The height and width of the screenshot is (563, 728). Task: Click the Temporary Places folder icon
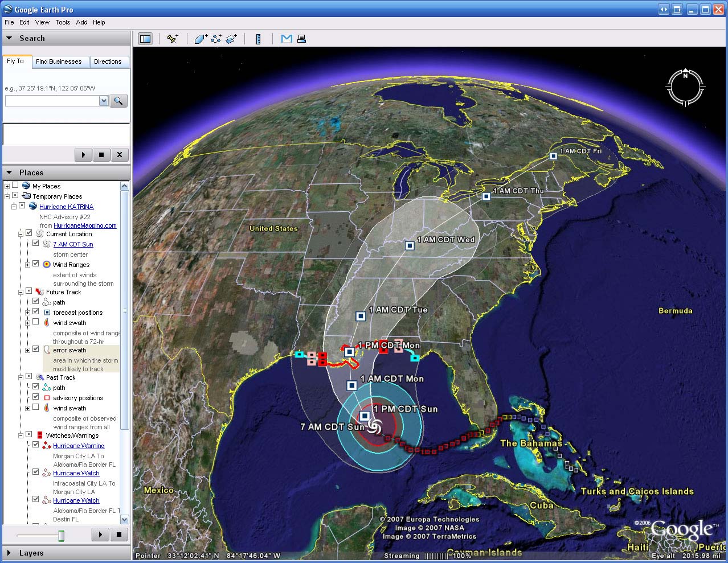click(x=26, y=196)
